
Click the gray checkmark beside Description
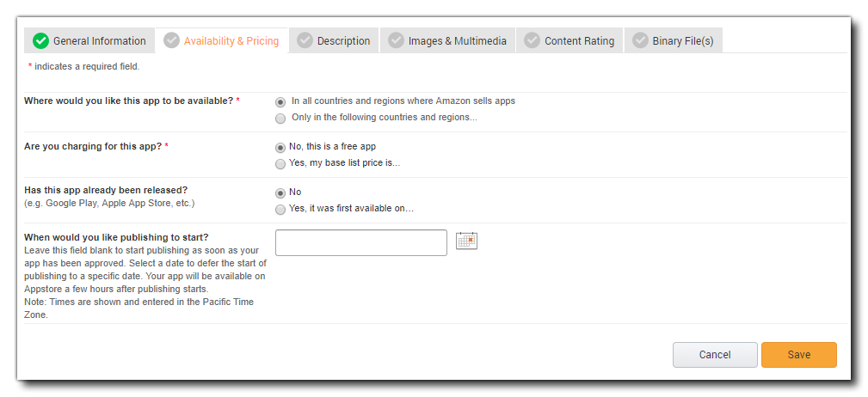[305, 40]
